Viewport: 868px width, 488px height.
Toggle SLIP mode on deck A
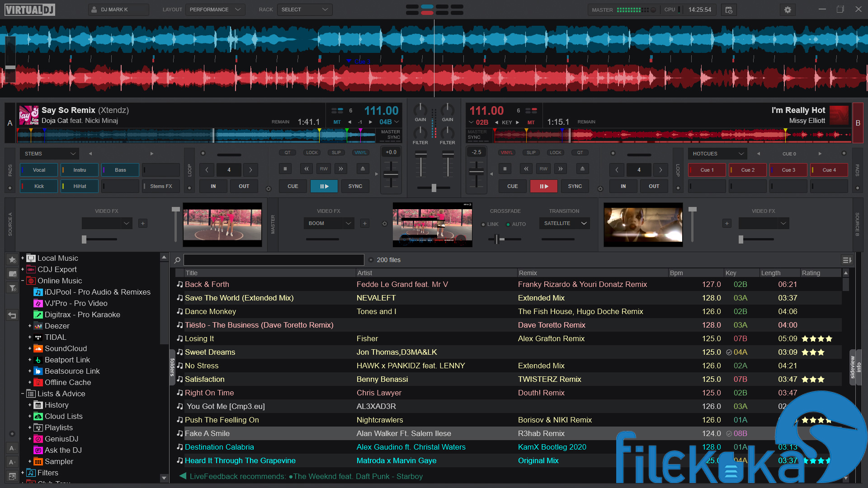(x=336, y=153)
